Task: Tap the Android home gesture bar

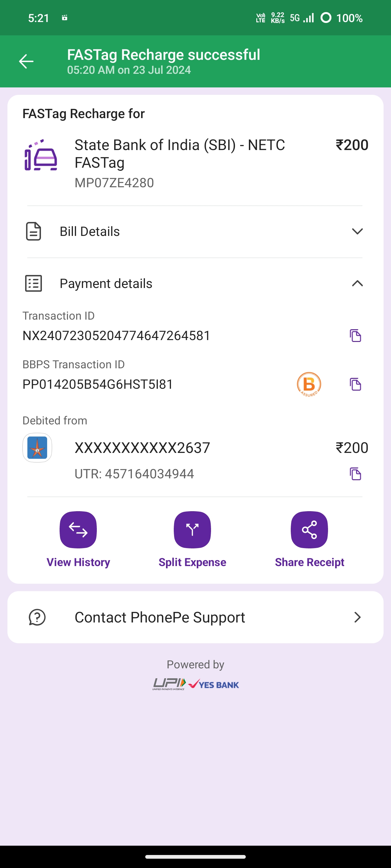Action: coord(195,857)
